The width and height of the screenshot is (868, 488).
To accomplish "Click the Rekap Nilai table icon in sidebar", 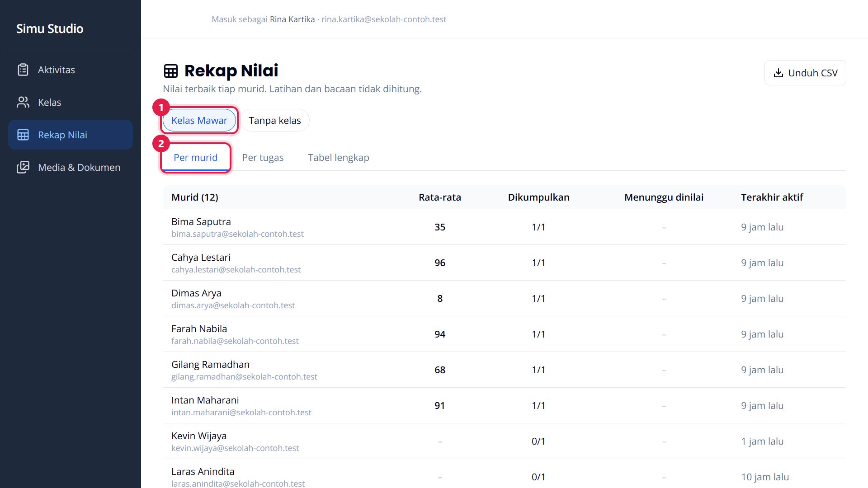I will click(x=23, y=135).
